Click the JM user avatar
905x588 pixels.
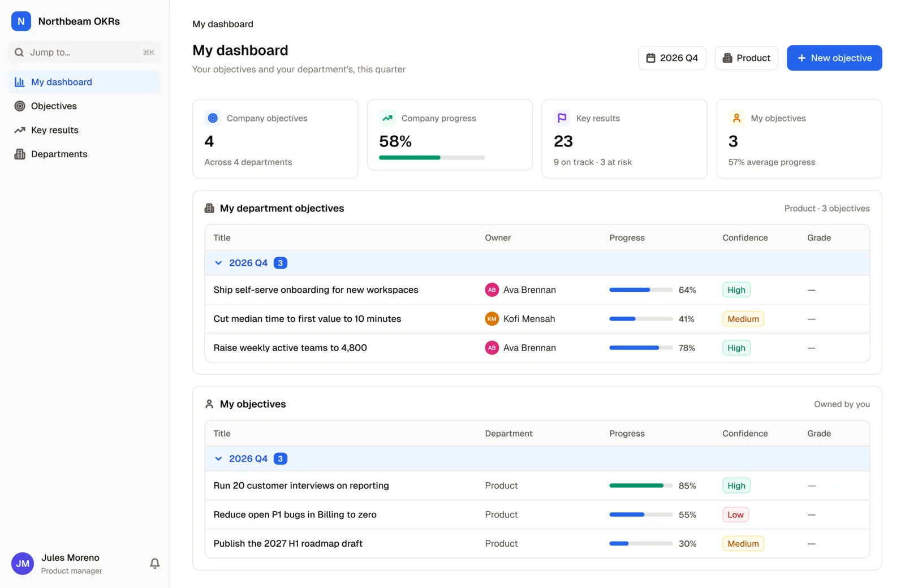[x=23, y=564]
